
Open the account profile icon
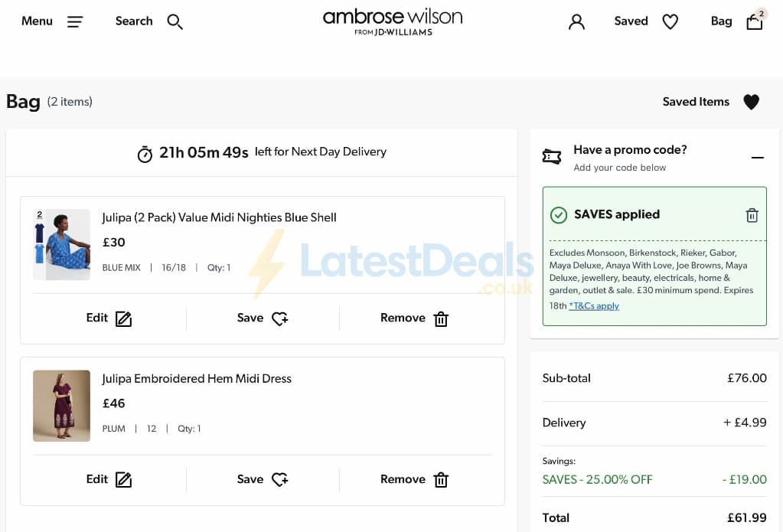tap(576, 21)
